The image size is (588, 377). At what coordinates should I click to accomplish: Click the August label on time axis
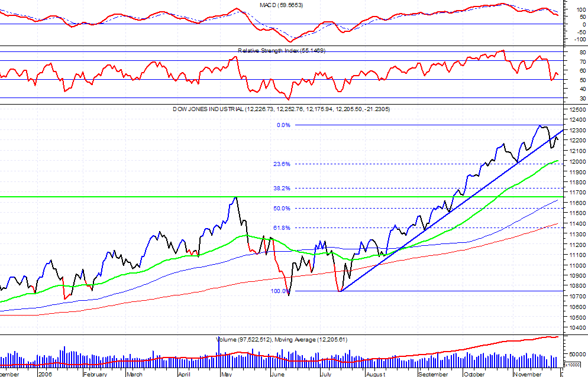pyautogui.click(x=376, y=374)
